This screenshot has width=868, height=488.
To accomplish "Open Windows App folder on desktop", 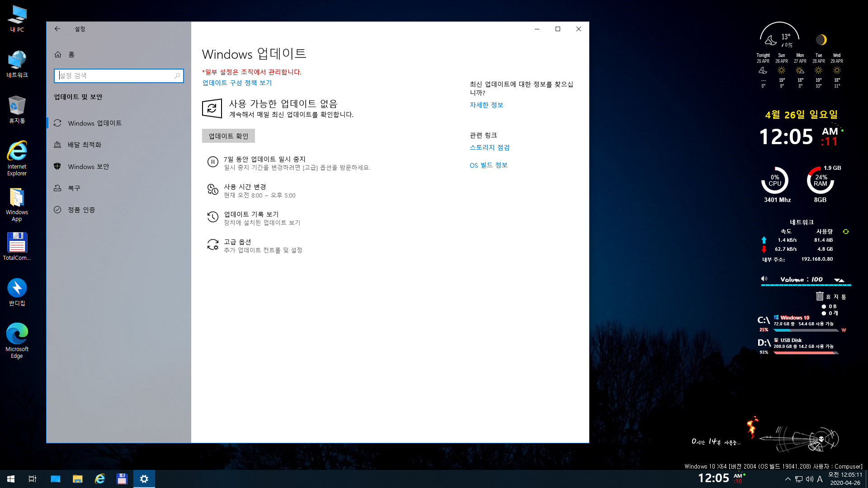I will (17, 205).
